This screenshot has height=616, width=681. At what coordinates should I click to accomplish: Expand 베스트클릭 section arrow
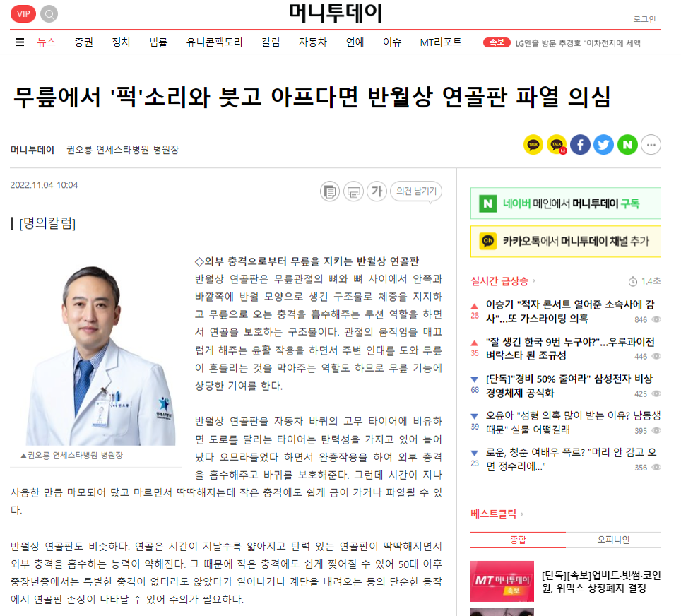pos(521,514)
